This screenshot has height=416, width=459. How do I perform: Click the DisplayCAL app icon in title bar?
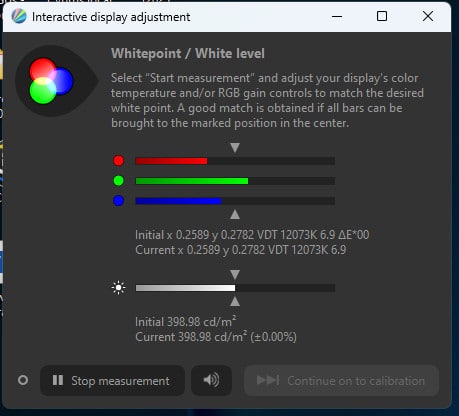tap(19, 16)
